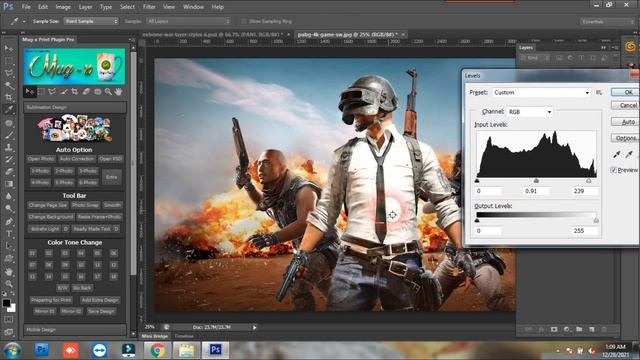The width and height of the screenshot is (640, 360).
Task: Select the Clone Stamp tool
Action: [9, 147]
